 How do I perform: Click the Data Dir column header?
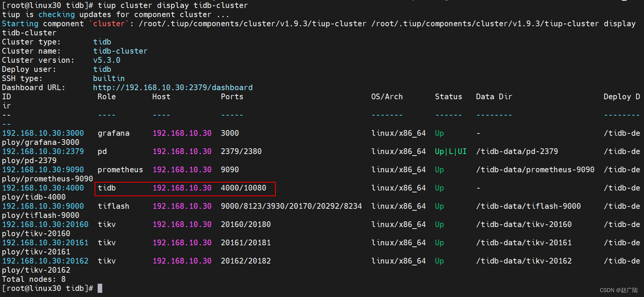tap(494, 97)
